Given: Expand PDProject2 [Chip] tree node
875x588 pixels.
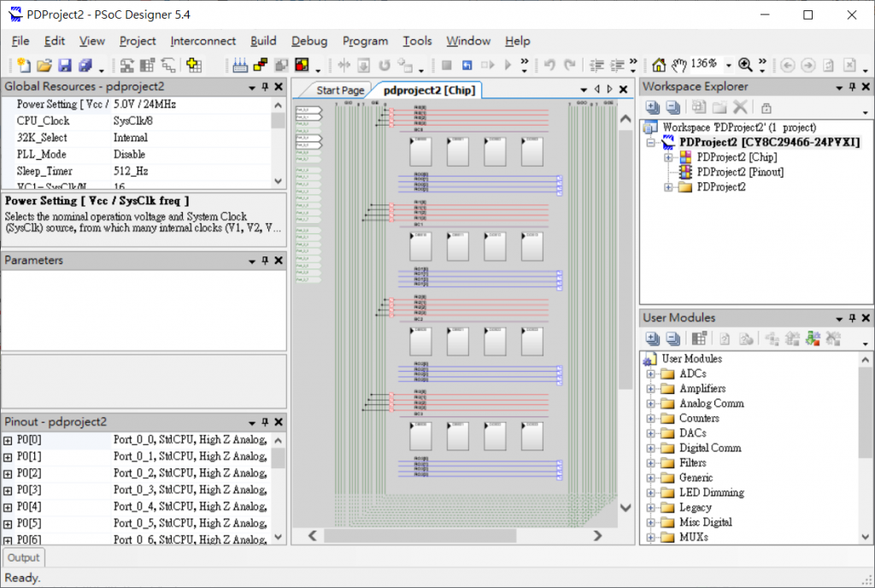Looking at the screenshot, I should pos(668,157).
